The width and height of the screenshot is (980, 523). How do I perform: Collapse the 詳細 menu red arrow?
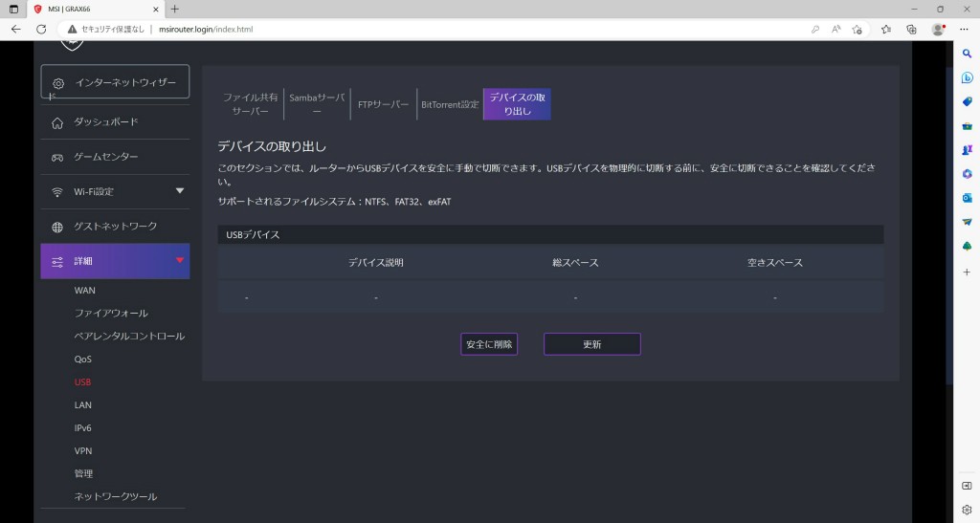180,260
